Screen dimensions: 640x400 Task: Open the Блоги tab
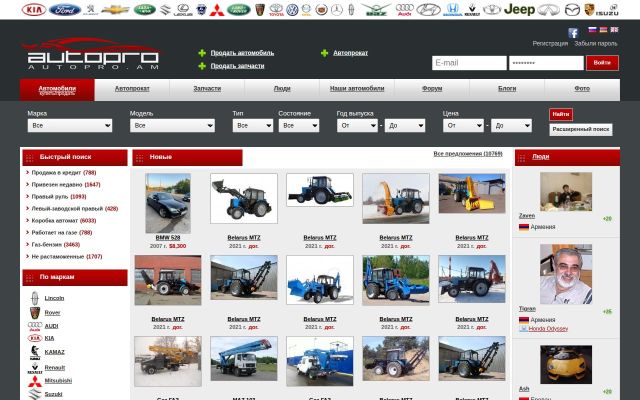pyautogui.click(x=507, y=89)
